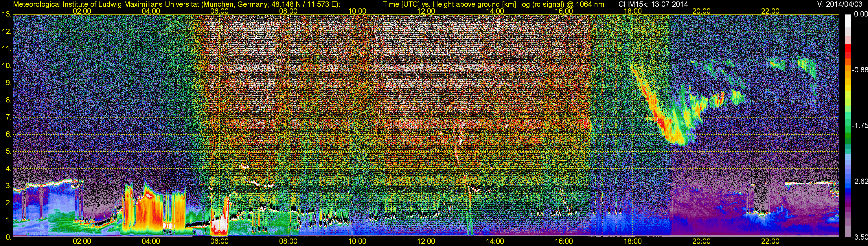Click the 04:00 label on the top time axis
868x246 pixels.
click(151, 11)
